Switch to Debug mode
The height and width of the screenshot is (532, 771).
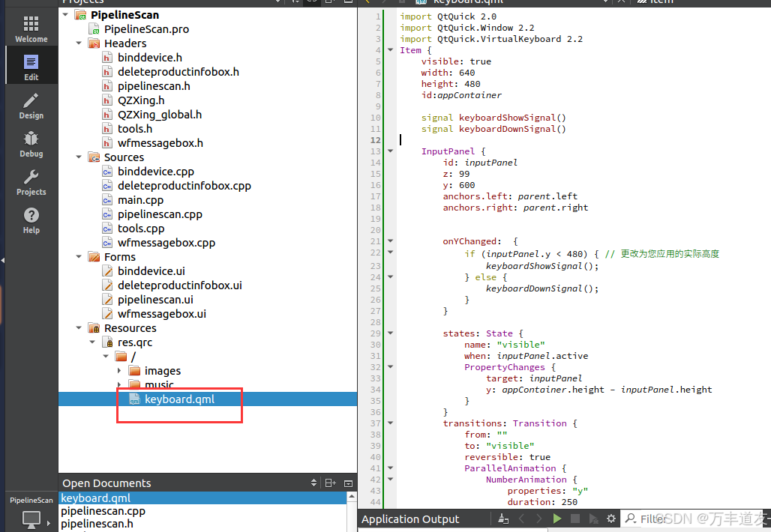click(31, 144)
